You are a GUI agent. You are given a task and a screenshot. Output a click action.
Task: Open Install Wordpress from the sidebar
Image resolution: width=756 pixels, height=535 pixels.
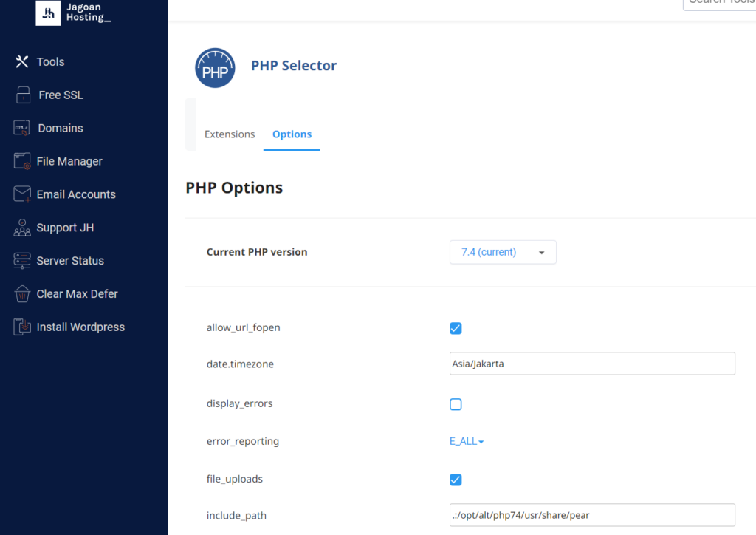tap(23, 327)
